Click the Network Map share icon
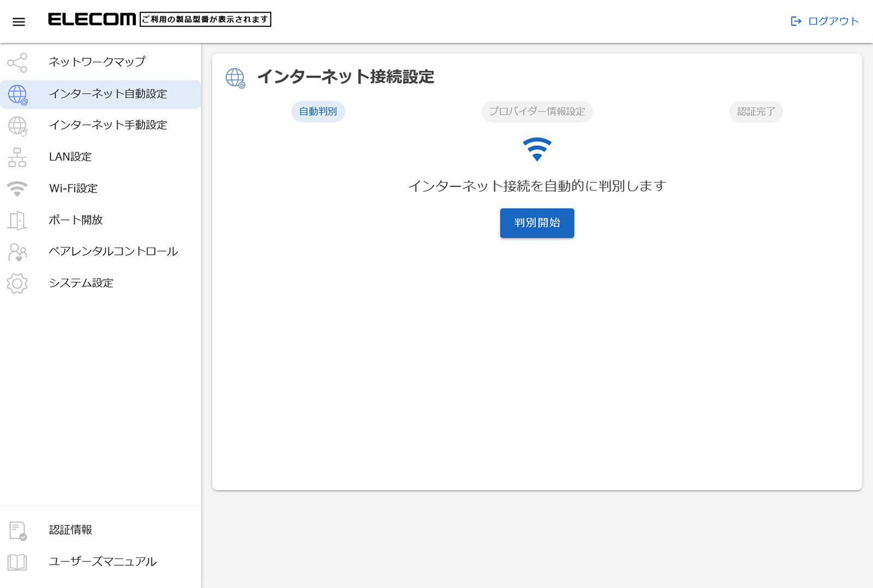 17,63
